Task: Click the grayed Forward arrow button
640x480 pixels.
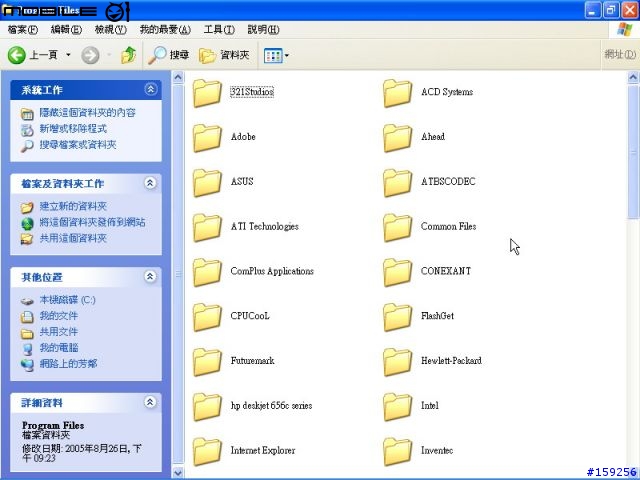Action: click(90, 55)
